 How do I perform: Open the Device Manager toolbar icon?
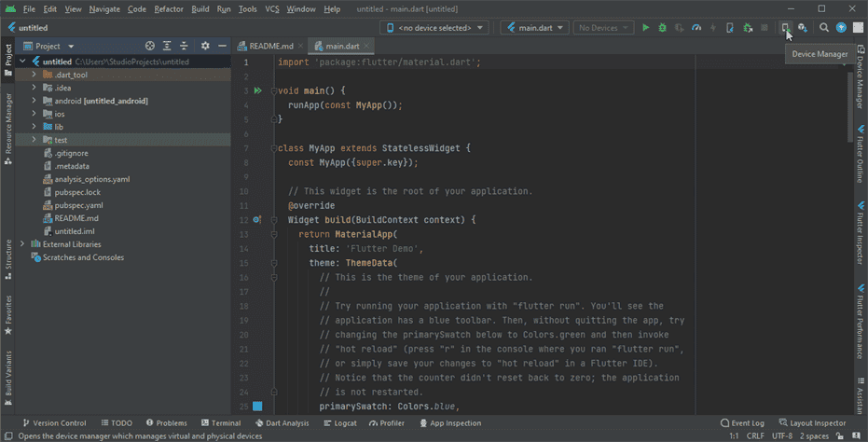click(785, 28)
